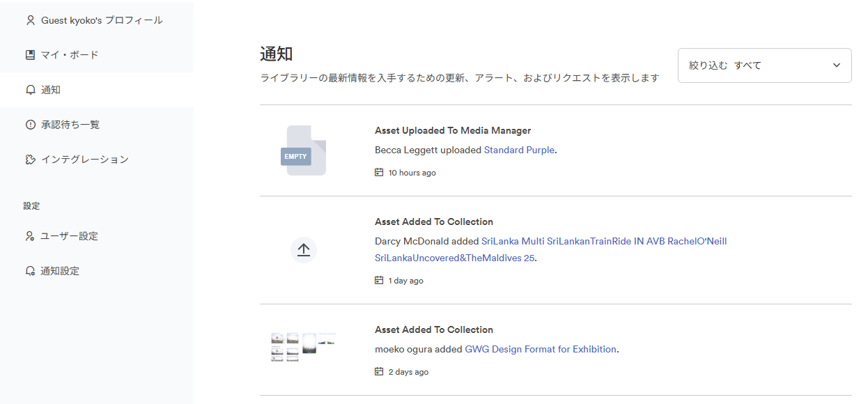Click the 承認待ち一覧 alert circle icon

[30, 125]
